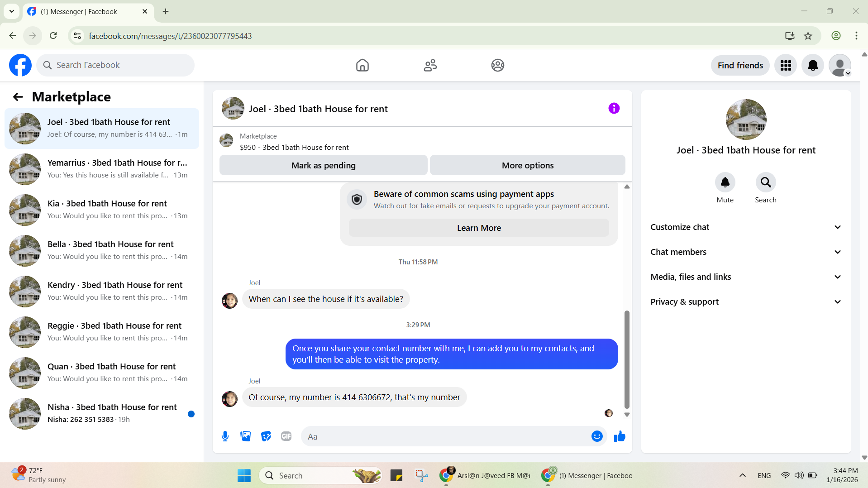The width and height of the screenshot is (868, 488).
Task: Mute this conversation with bell icon
Action: [x=725, y=182]
